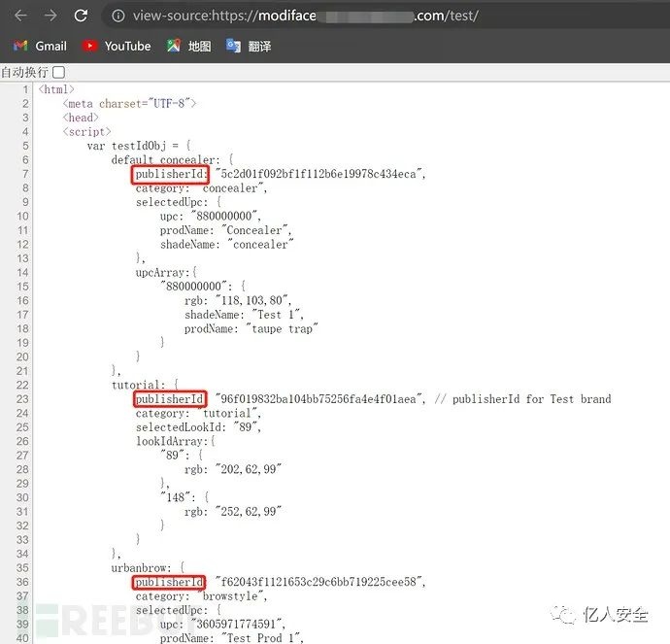This screenshot has width=670, height=644.
Task: Open the 地图 maps bookmark
Action: [x=189, y=47]
